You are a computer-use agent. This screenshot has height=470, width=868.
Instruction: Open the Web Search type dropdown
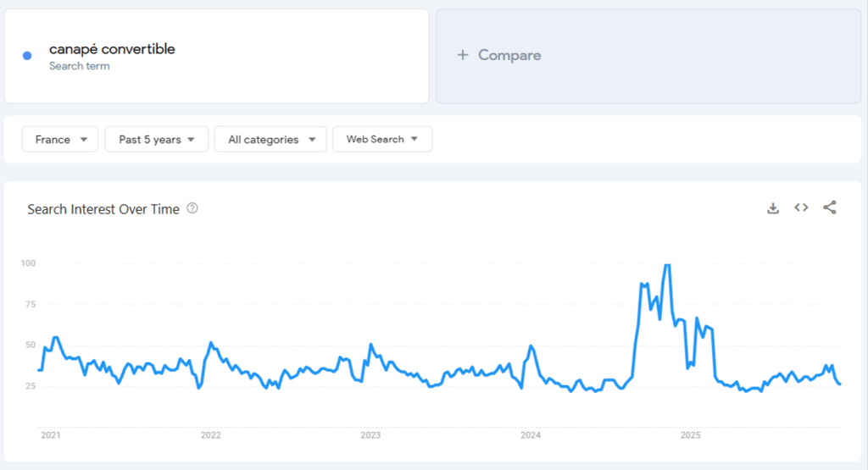[382, 140]
